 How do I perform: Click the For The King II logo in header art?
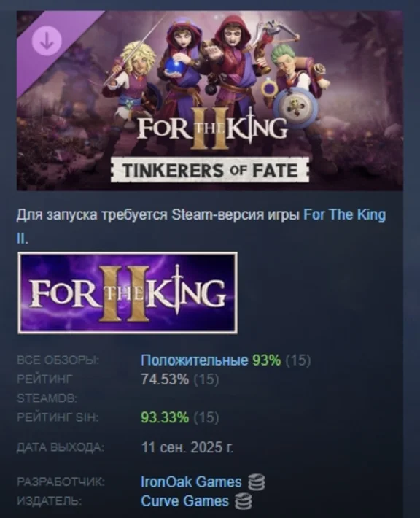pos(212,128)
